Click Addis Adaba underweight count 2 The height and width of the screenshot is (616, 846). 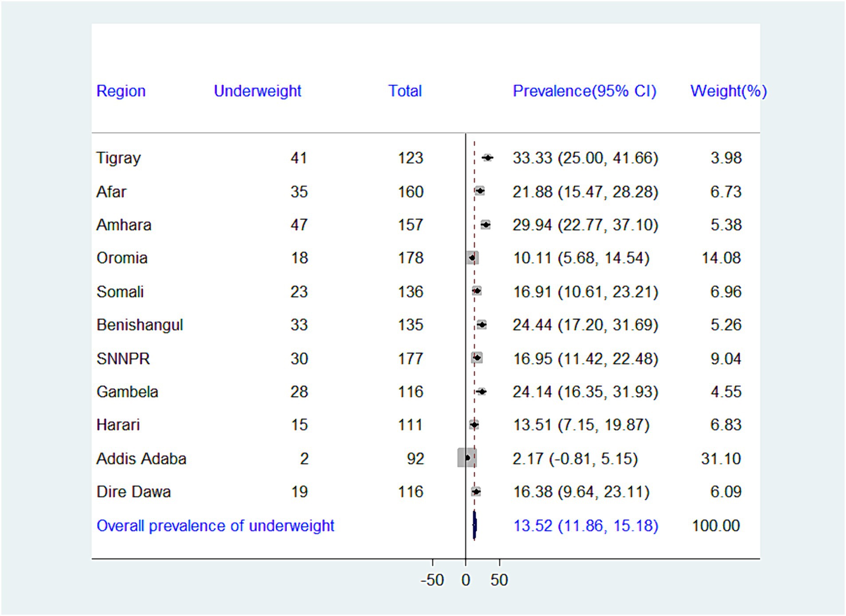pyautogui.click(x=304, y=459)
